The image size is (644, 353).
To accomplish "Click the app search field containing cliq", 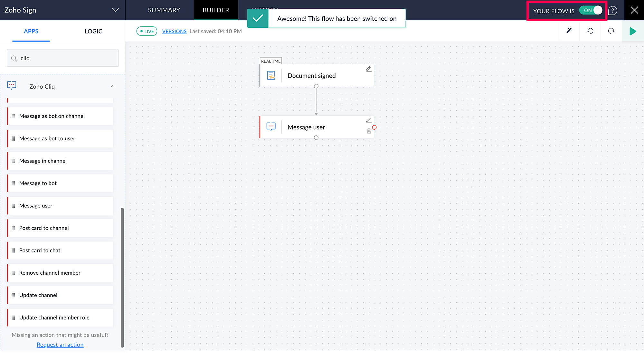I will click(63, 58).
